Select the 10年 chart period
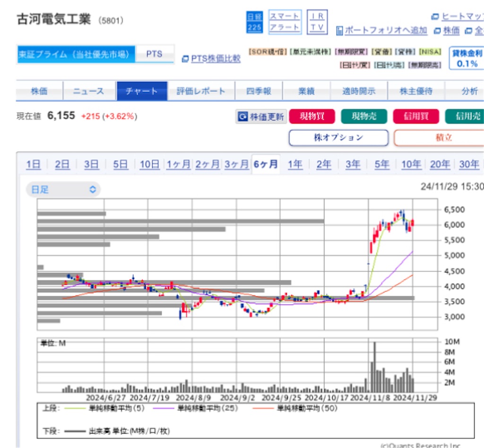This screenshot has width=484, height=448. point(411,164)
